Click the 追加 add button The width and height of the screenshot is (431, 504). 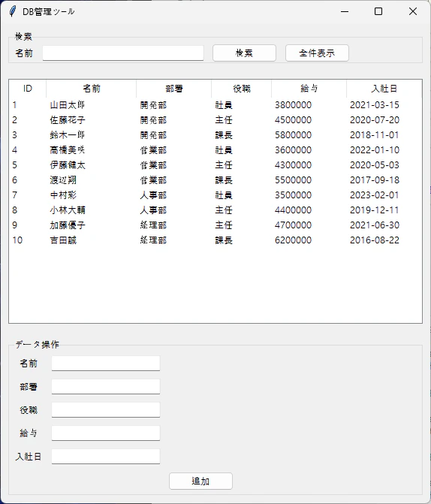200,481
